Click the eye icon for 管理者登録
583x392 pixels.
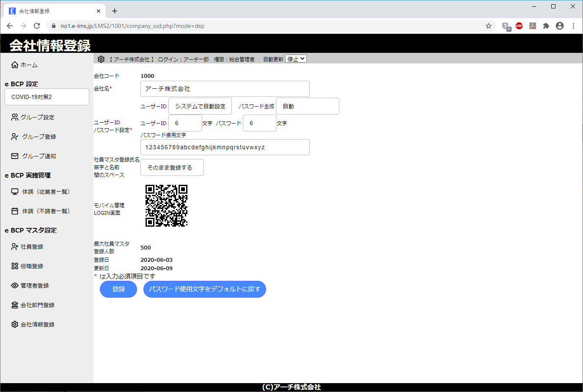click(x=15, y=285)
